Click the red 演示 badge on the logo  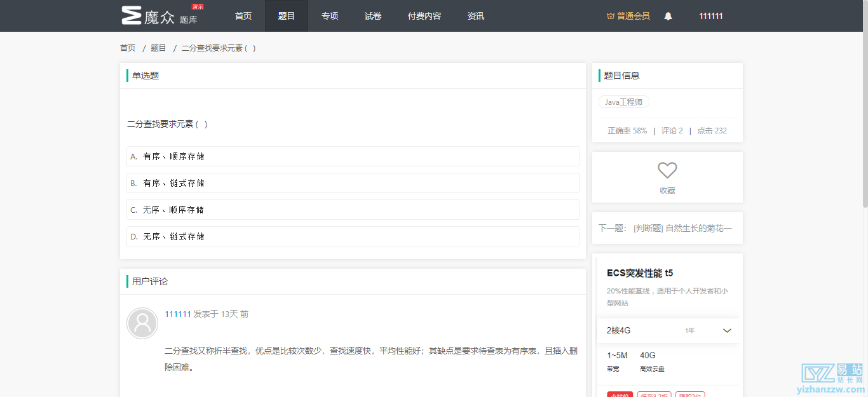point(198,7)
